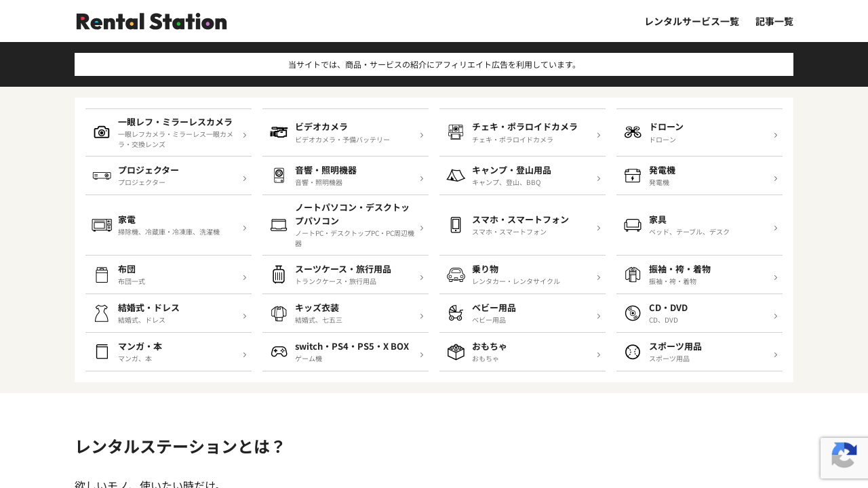Viewport: 868px width, 488px height.
Task: Click the reCAPTCHA badge
Action: click(844, 458)
